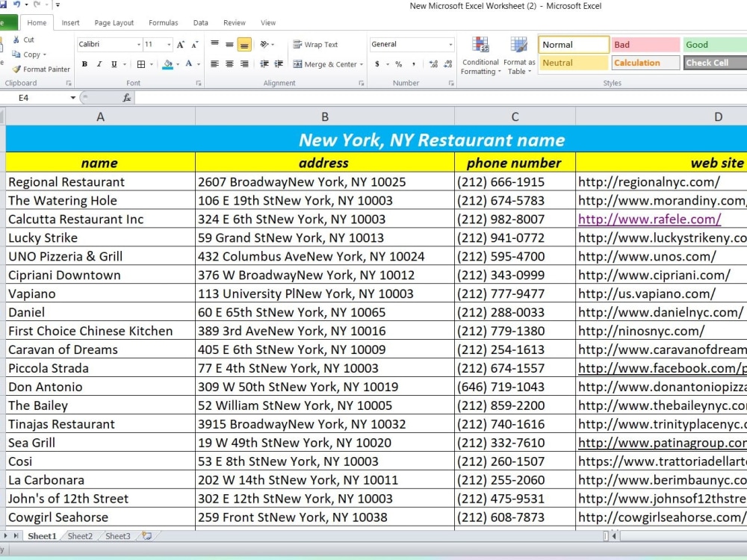
Task: Click the Insert Function fx icon
Action: click(x=127, y=98)
